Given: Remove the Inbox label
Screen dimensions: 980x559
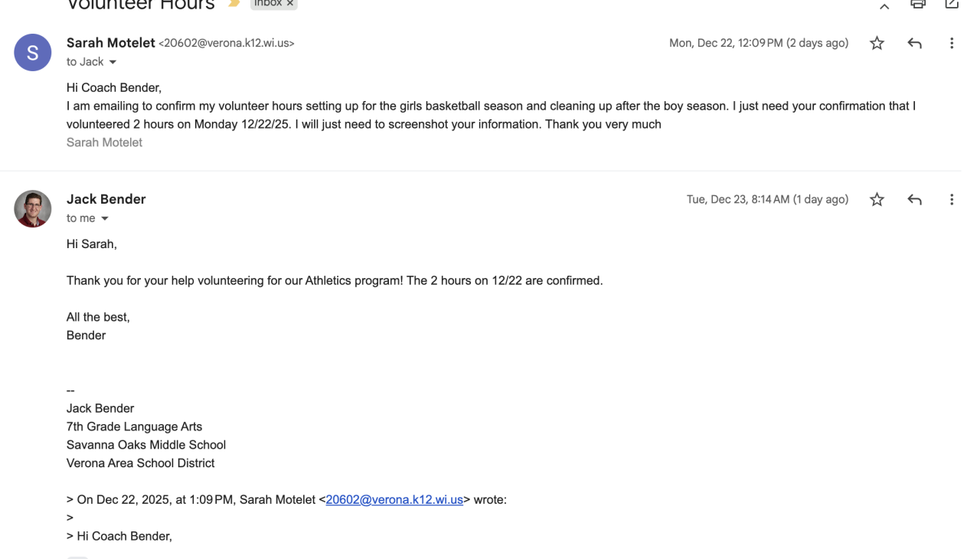Looking at the screenshot, I should (290, 4).
